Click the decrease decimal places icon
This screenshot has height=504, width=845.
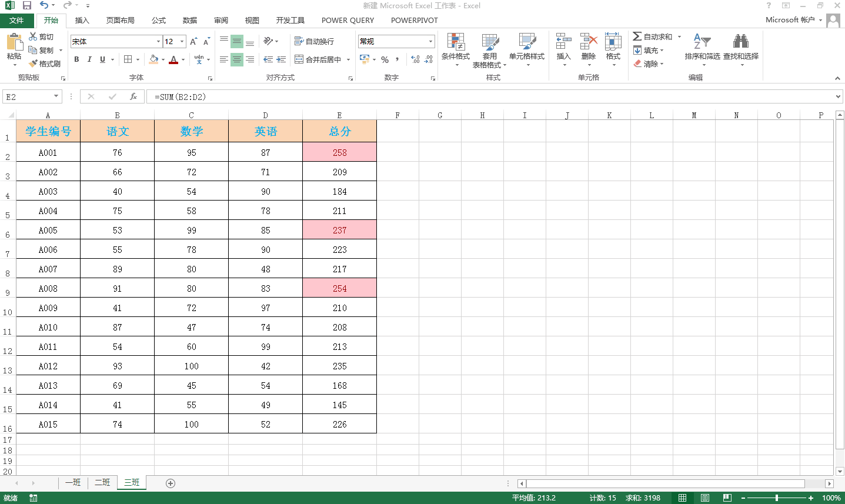[x=429, y=59]
